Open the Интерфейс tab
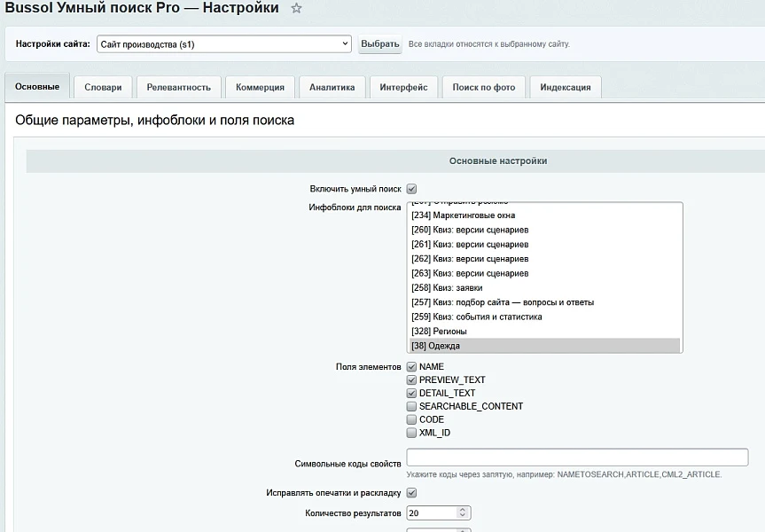The image size is (765, 532). (404, 88)
